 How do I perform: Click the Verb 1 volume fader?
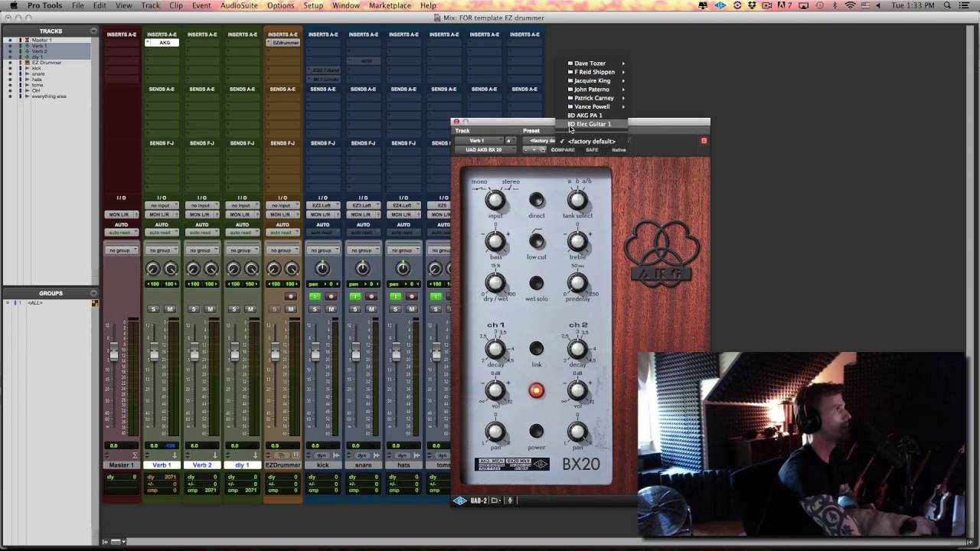pos(154,352)
